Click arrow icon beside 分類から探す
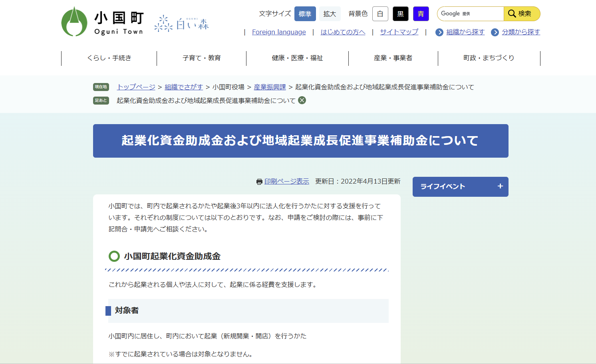The height and width of the screenshot is (364, 596). [x=495, y=32]
